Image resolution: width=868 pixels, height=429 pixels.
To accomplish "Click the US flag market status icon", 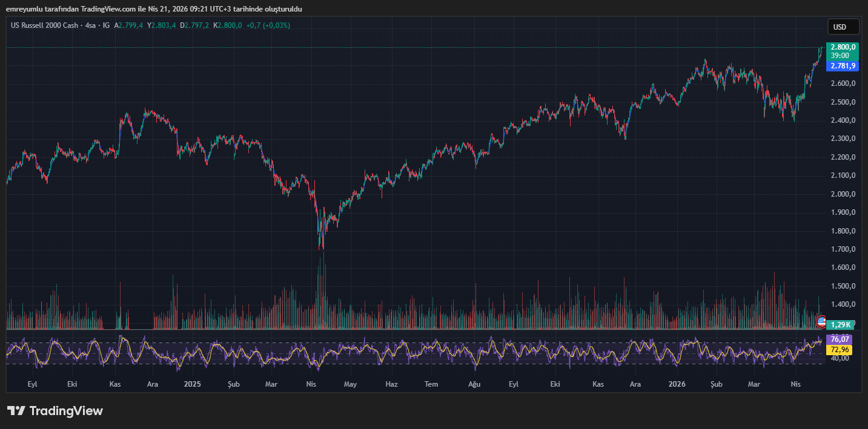I will click(821, 321).
